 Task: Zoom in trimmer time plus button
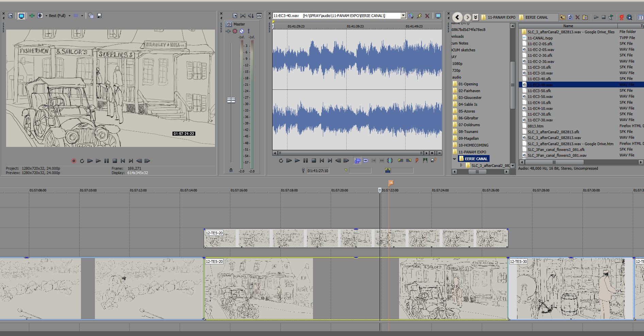pyautogui.click(x=432, y=153)
